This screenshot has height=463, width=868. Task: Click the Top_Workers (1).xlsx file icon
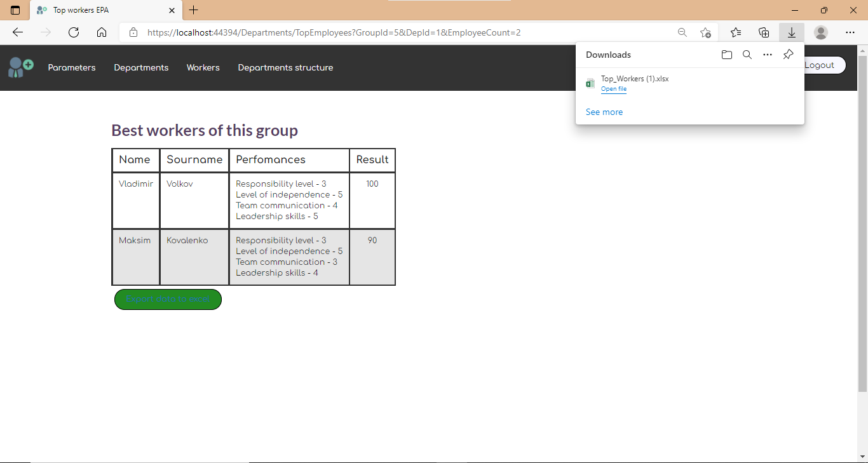coord(590,83)
